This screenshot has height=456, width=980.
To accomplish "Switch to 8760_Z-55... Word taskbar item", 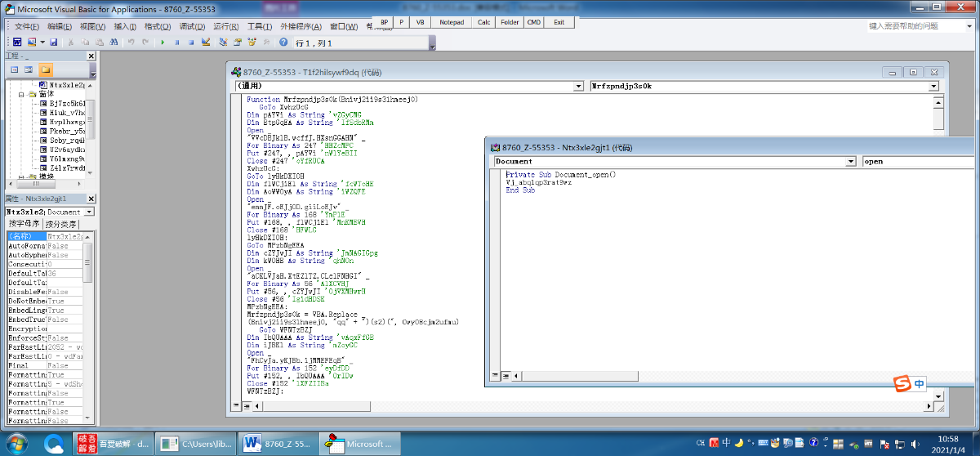I will (276, 443).
